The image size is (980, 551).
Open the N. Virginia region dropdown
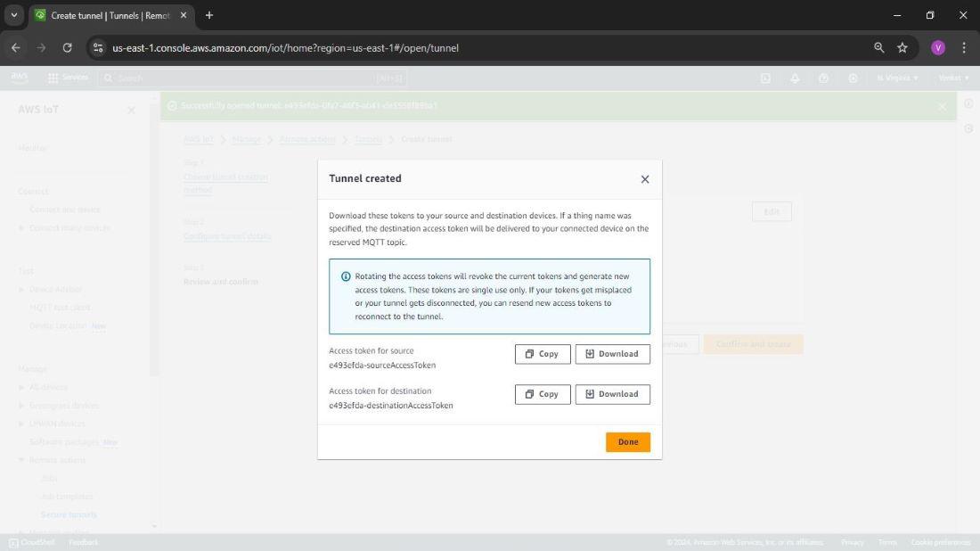coord(897,78)
